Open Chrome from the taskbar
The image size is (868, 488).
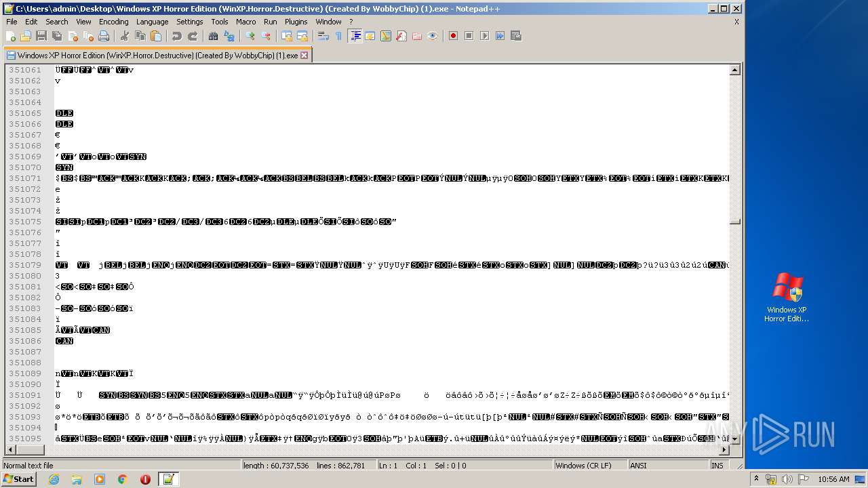(123, 479)
